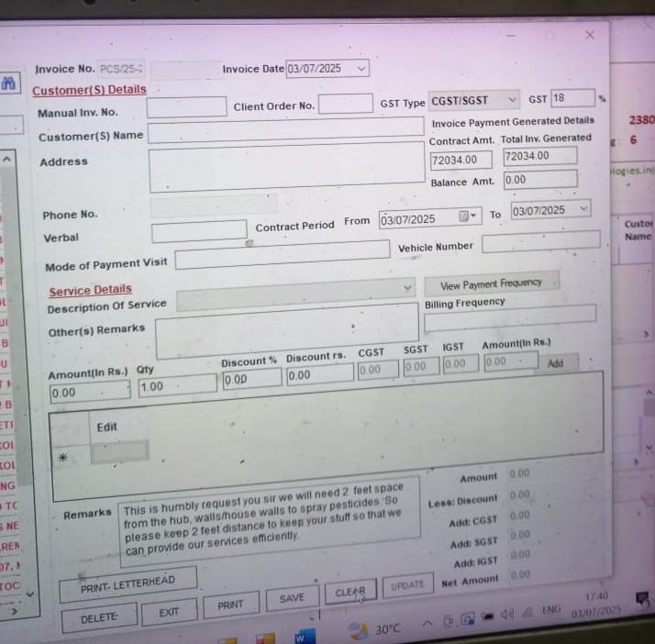Click the battery tray icon
This screenshot has width=655, height=644.
click(x=487, y=616)
